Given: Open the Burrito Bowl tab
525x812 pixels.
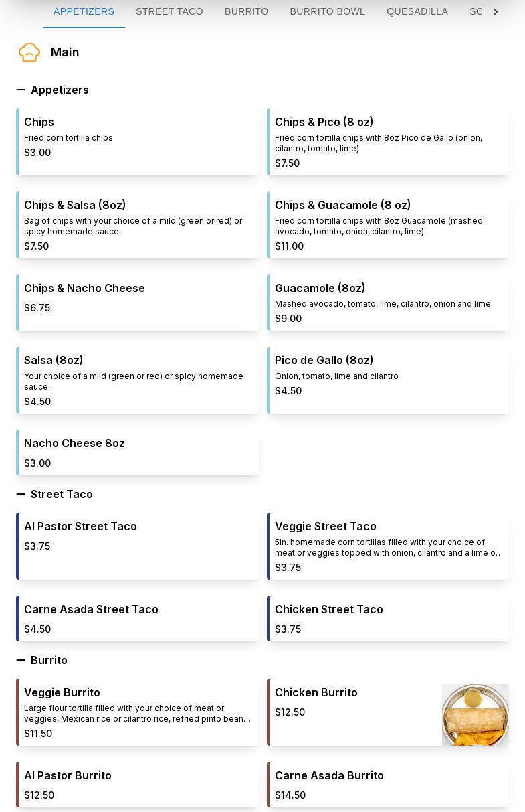Looking at the screenshot, I should coord(327,11).
